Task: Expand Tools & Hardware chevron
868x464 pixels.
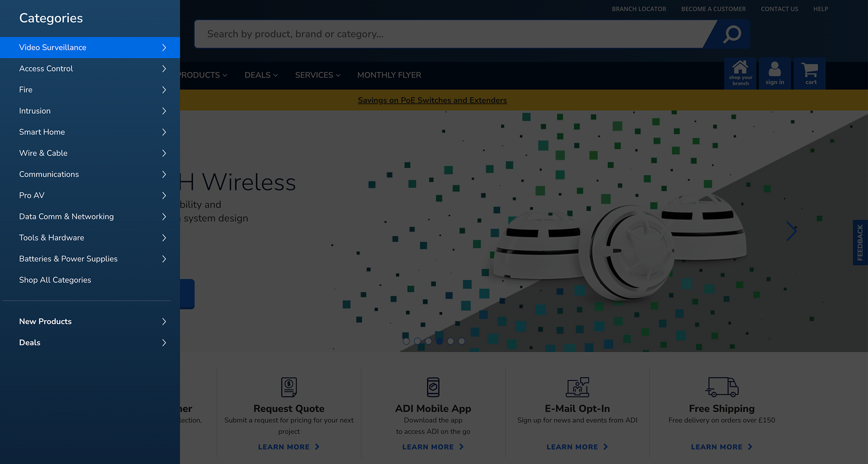Action: coord(164,237)
